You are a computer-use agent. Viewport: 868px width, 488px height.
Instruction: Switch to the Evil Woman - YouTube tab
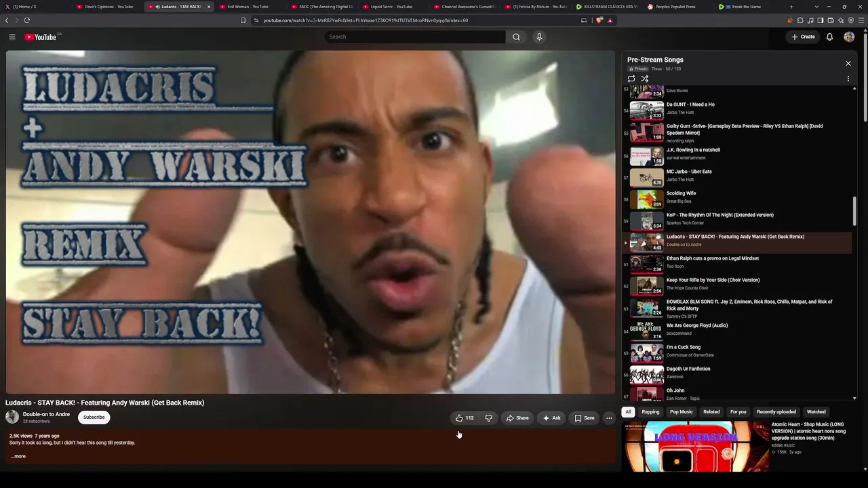click(248, 7)
